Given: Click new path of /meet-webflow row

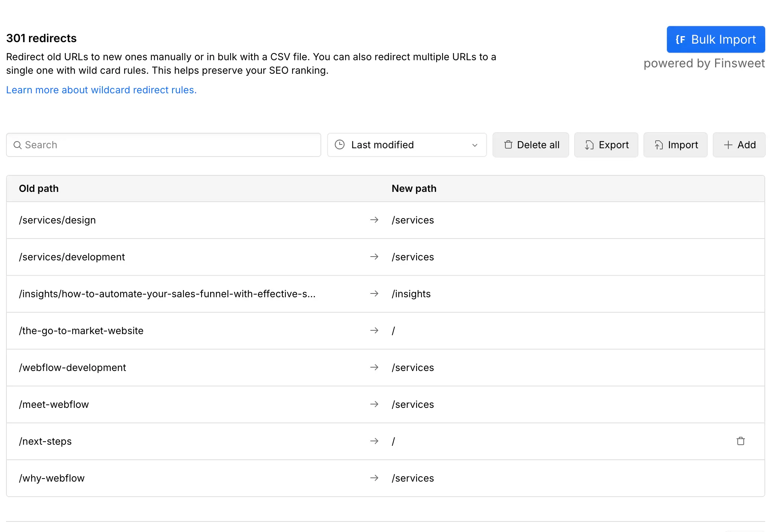Looking at the screenshot, I should click(413, 404).
